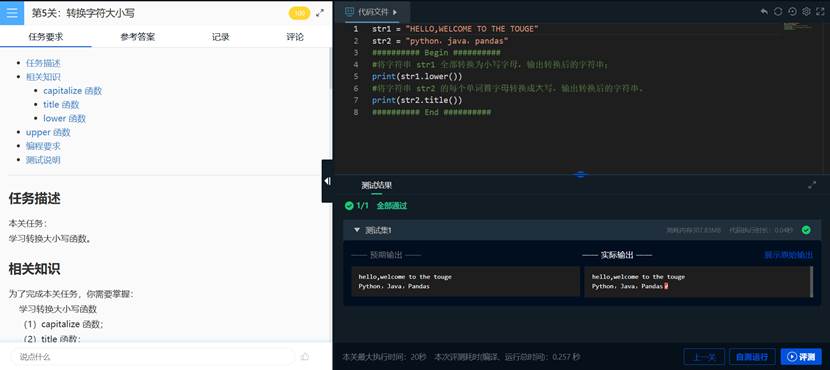Click the blue 评测 button
The width and height of the screenshot is (830, 370).
801,357
